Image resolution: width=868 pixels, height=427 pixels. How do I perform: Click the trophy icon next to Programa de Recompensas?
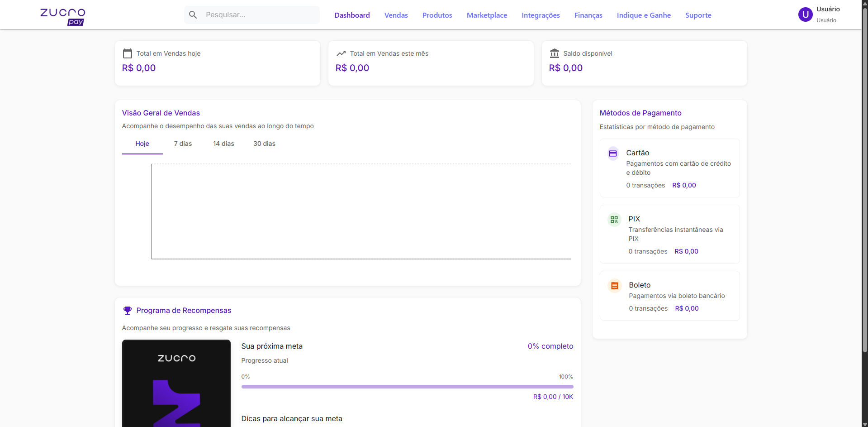click(127, 310)
